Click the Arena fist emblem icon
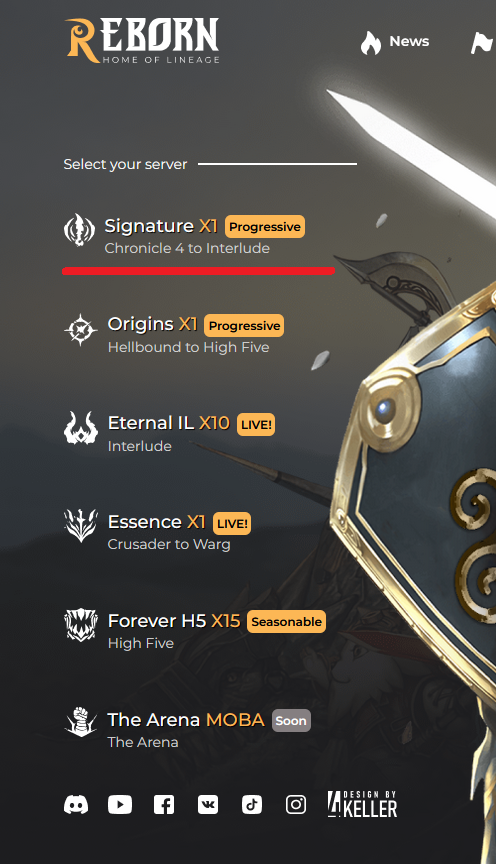 click(80, 722)
